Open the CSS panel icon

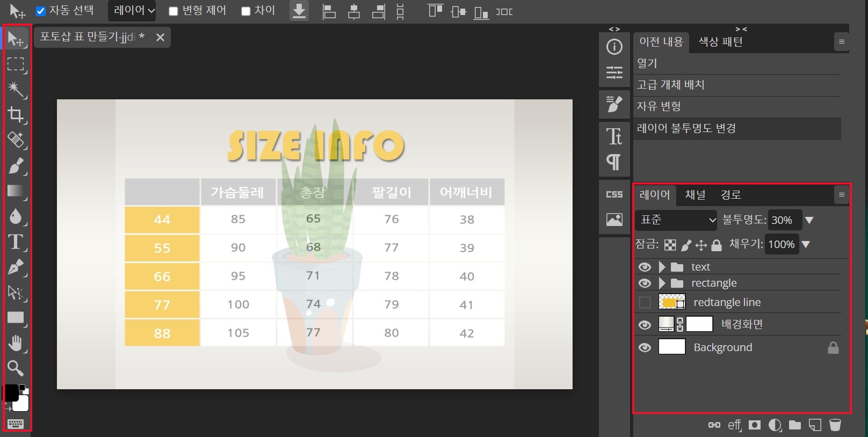click(614, 194)
